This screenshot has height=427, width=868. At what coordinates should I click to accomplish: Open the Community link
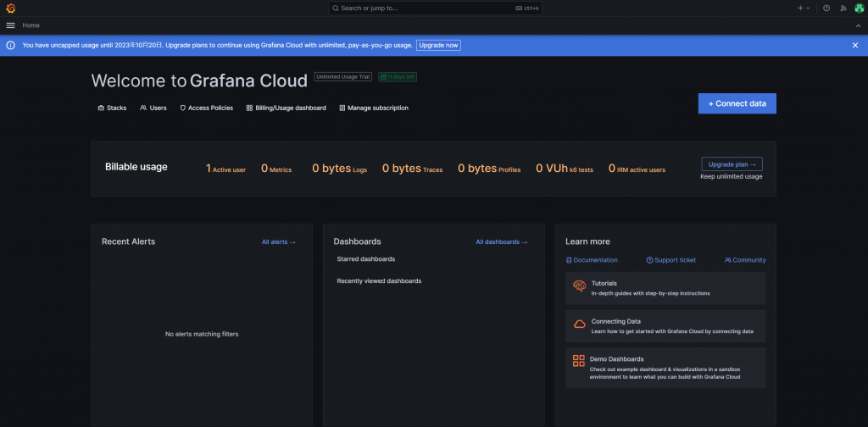745,260
